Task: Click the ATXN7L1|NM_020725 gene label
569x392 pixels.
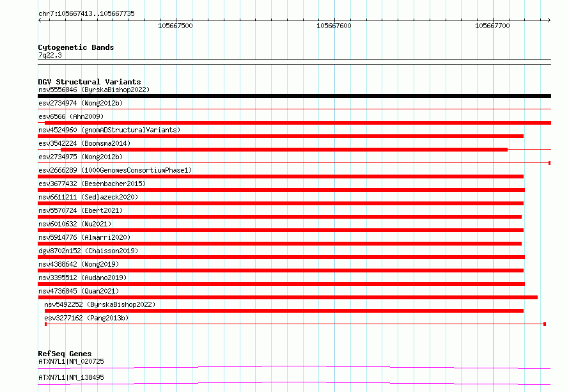Action: [x=71, y=361]
